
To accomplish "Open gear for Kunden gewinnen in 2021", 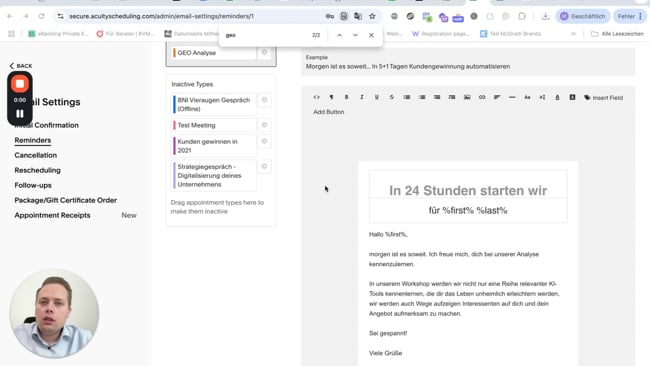I will 264,141.
